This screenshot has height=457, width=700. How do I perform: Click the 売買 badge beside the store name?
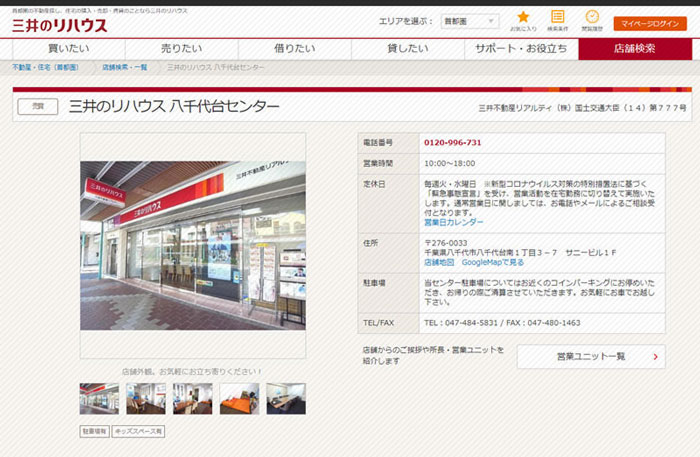pos(38,107)
